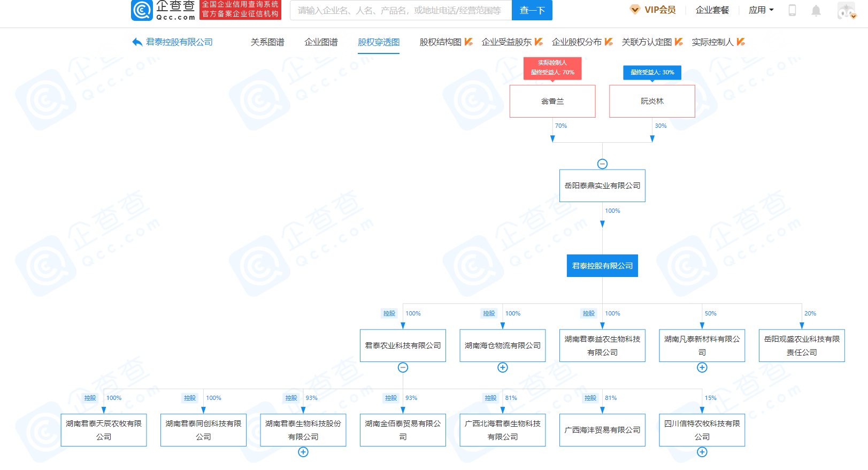Open the 湖南金佰泰贸易有限公司 node

[x=403, y=430]
